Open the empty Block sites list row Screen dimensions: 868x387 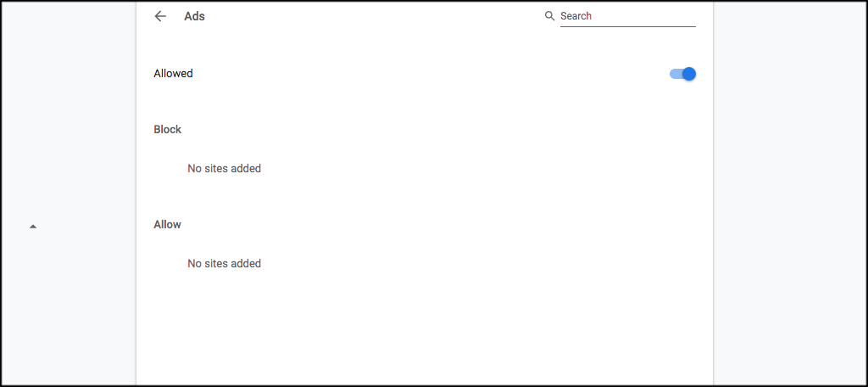pyautogui.click(x=424, y=169)
